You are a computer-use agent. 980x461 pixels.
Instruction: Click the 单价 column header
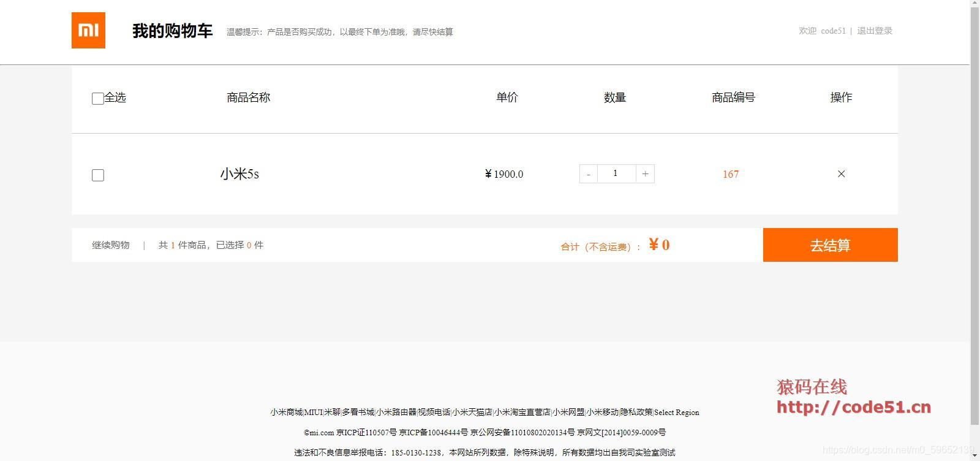click(x=507, y=97)
